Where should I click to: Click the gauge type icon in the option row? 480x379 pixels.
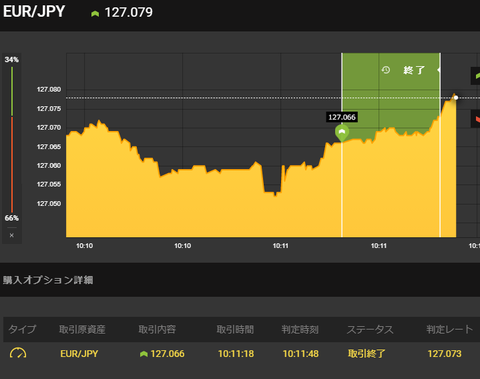18,353
